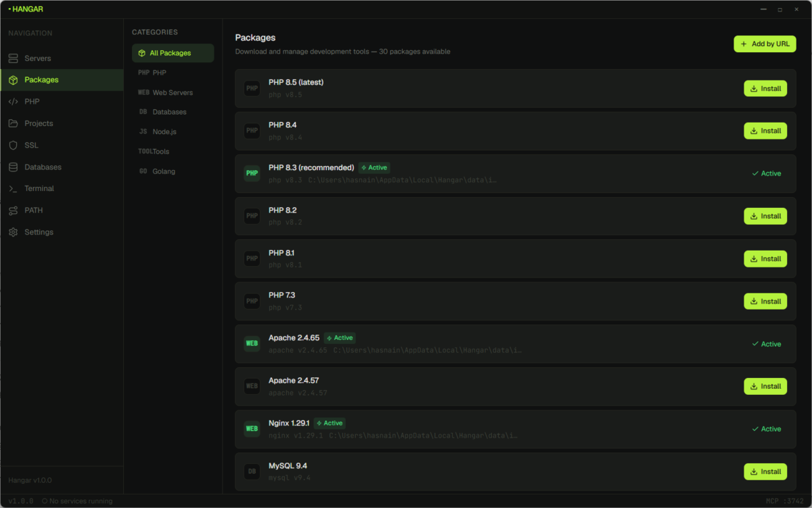
Task: Click Active status for Nginx 1.29.1
Action: [x=766, y=429]
